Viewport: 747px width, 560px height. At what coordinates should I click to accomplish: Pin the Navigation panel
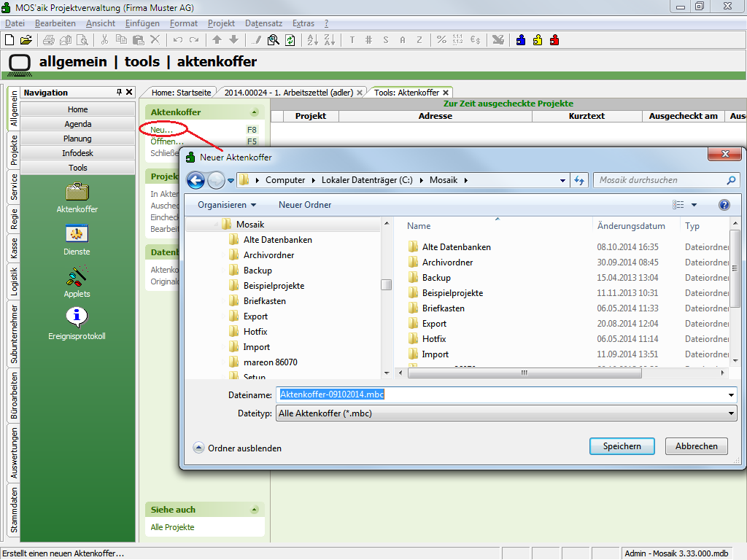point(119,92)
